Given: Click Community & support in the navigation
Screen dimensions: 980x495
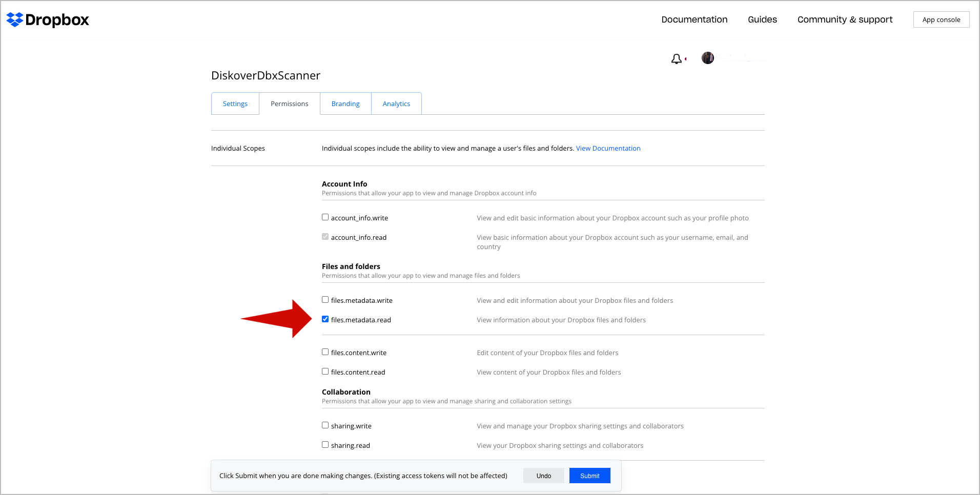Looking at the screenshot, I should point(845,19).
